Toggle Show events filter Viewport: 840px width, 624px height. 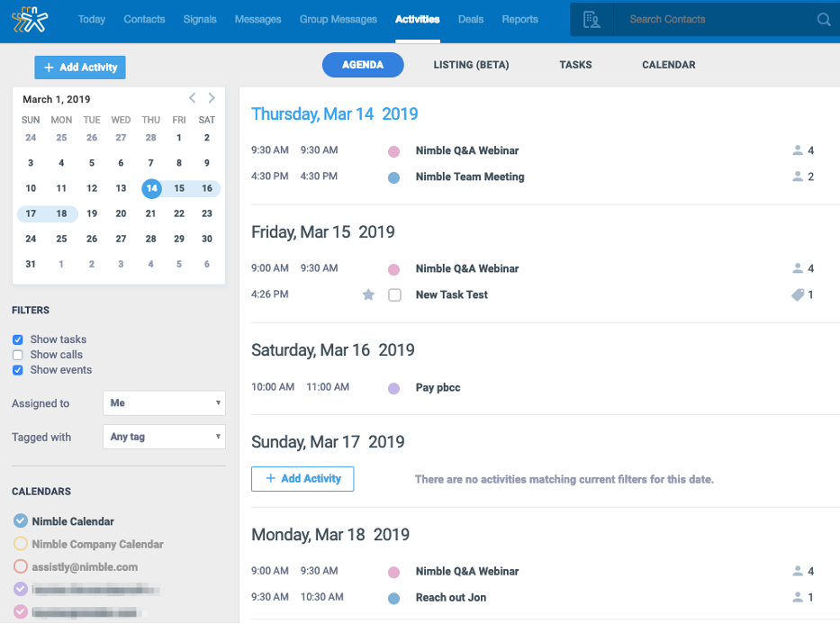click(18, 370)
